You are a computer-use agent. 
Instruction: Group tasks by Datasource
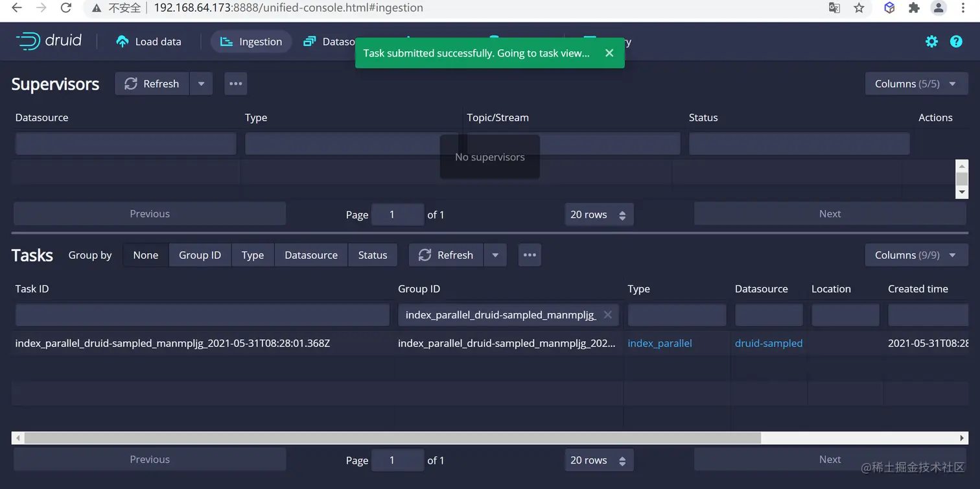pos(311,255)
